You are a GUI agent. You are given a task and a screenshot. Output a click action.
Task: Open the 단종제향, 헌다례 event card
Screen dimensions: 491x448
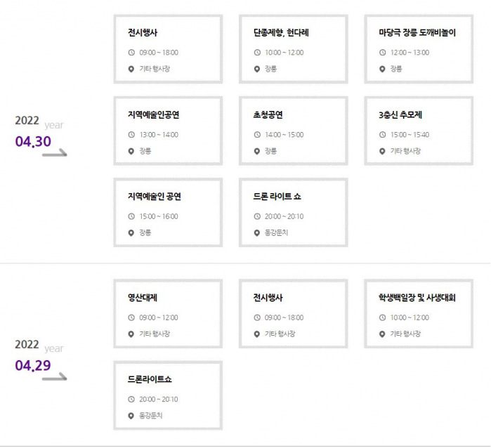click(294, 49)
